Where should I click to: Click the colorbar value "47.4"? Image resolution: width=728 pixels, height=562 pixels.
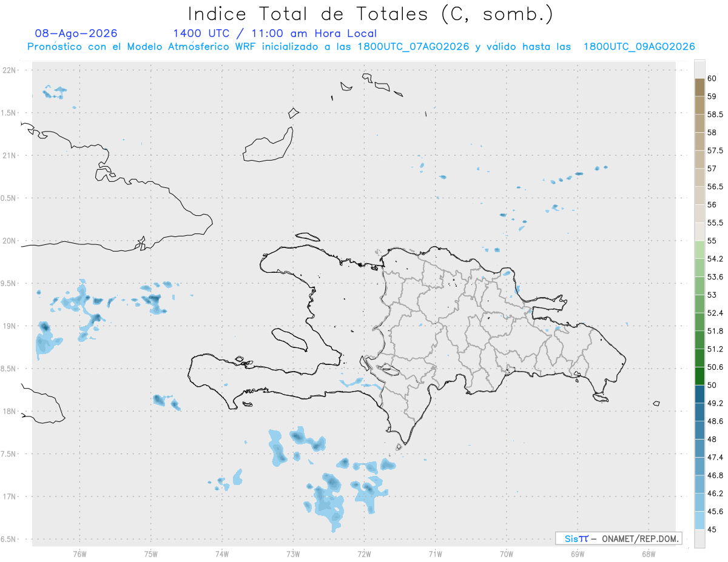(x=715, y=457)
